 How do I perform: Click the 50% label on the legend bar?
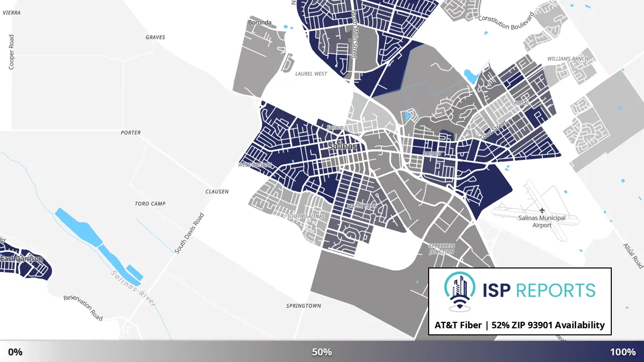(322, 352)
